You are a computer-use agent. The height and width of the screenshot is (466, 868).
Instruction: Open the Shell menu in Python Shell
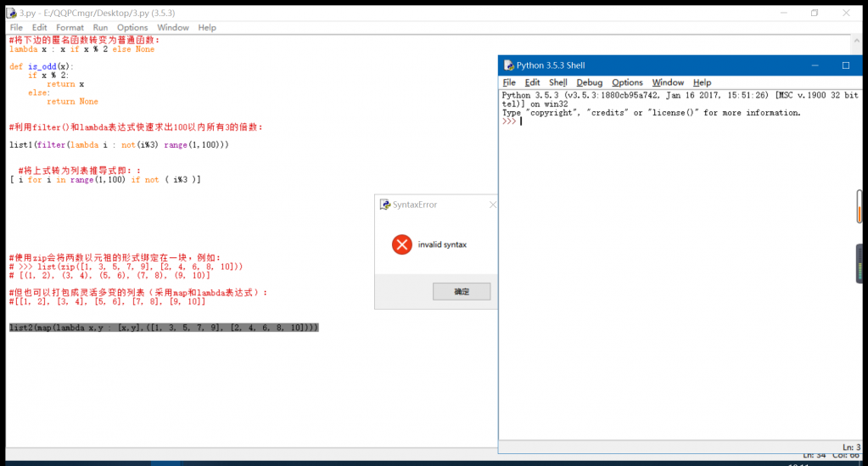(x=558, y=82)
